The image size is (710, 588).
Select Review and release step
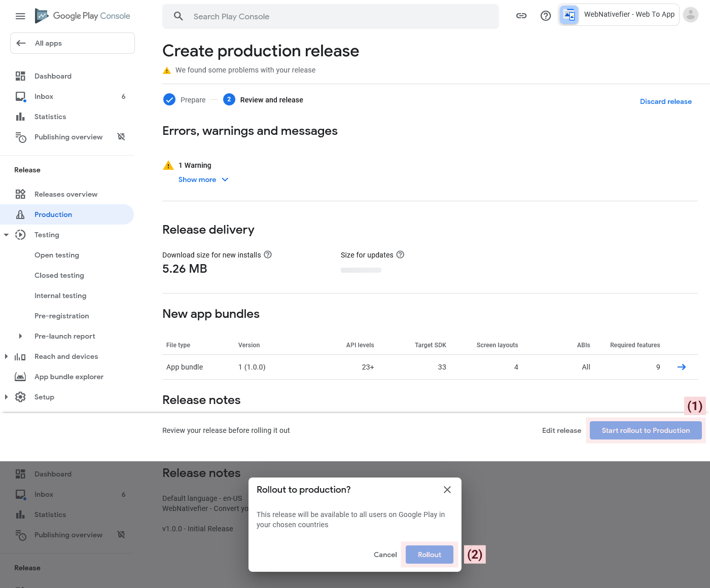[x=263, y=100]
